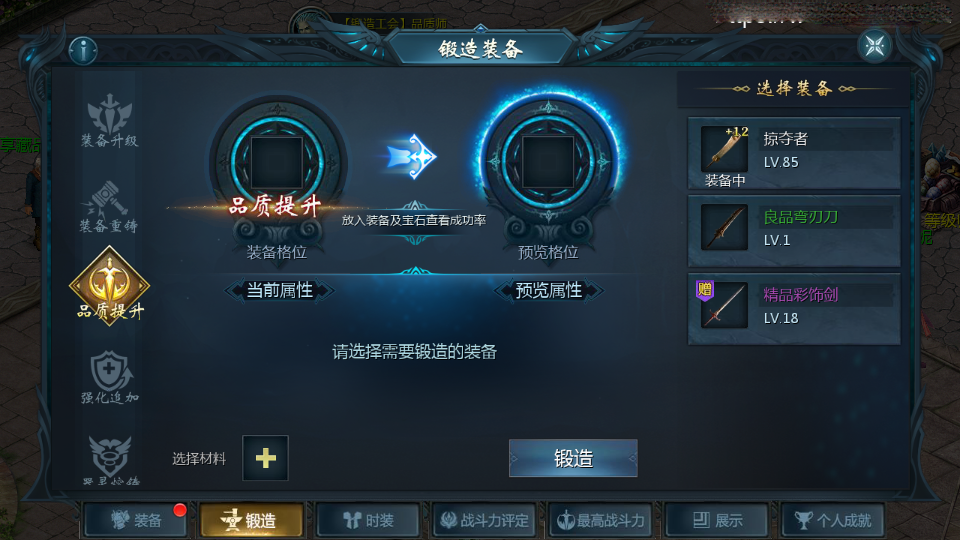960x540 pixels.
Task: Add material with the yellow plus icon
Action: pos(265,458)
